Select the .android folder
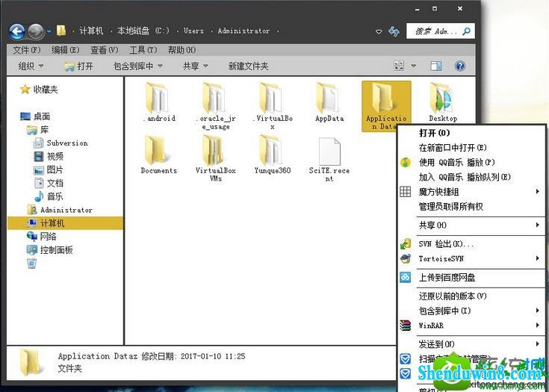 pos(159,102)
